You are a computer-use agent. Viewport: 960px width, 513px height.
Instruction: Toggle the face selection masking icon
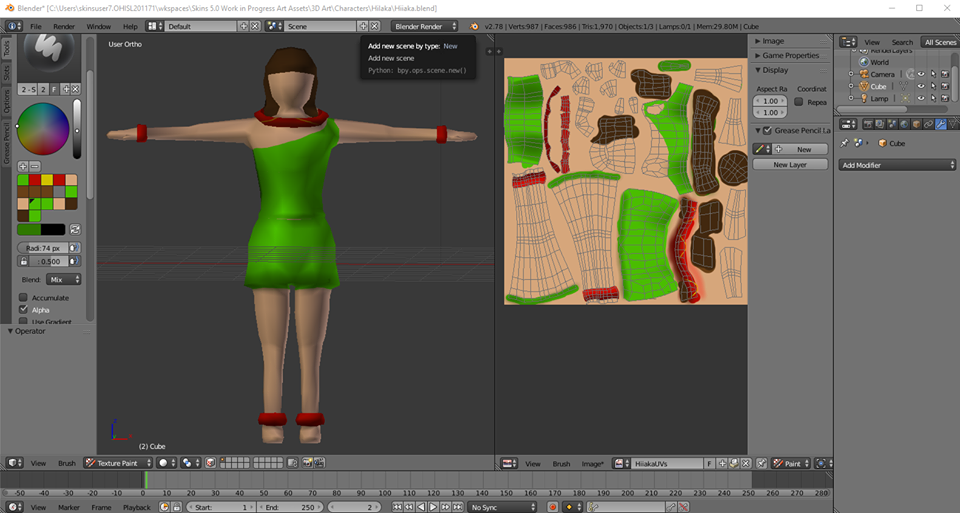(211, 463)
